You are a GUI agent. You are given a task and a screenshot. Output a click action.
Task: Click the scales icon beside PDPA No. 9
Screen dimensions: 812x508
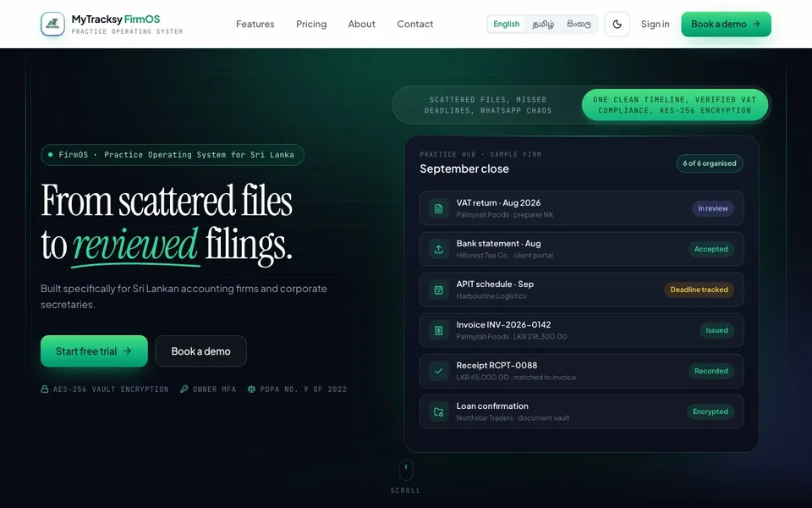(x=251, y=389)
